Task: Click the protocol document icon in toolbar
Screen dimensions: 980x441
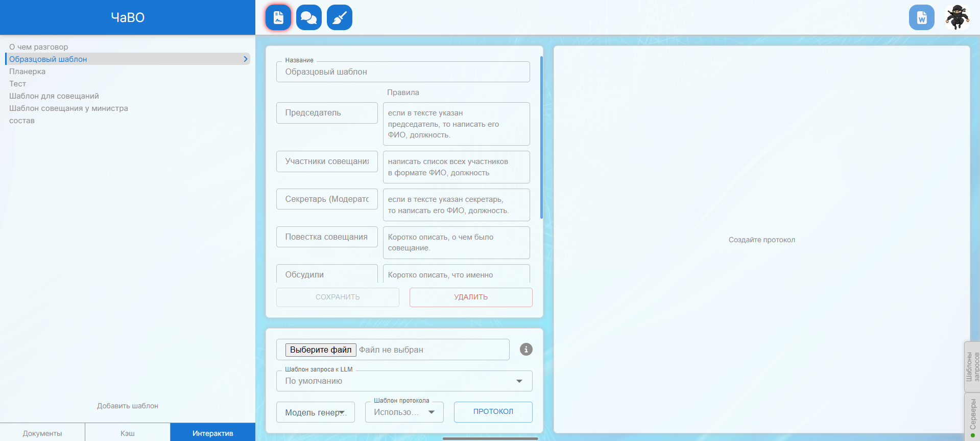Action: tap(278, 18)
